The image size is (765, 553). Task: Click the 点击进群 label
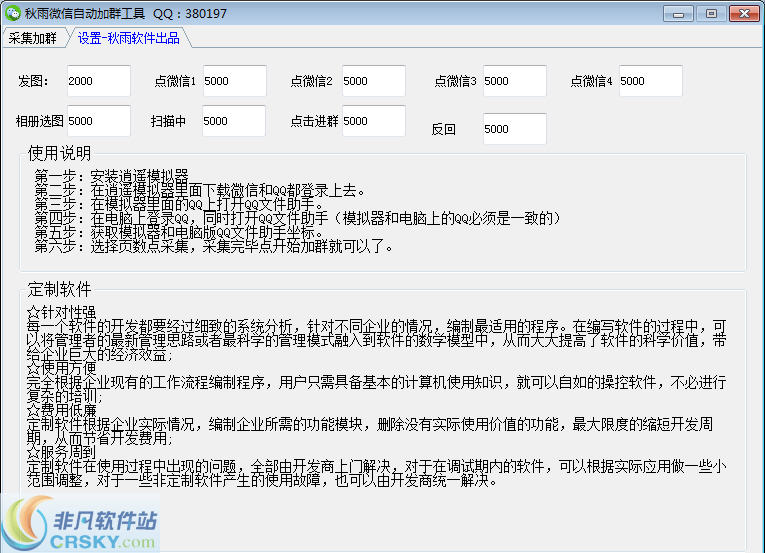[314, 121]
